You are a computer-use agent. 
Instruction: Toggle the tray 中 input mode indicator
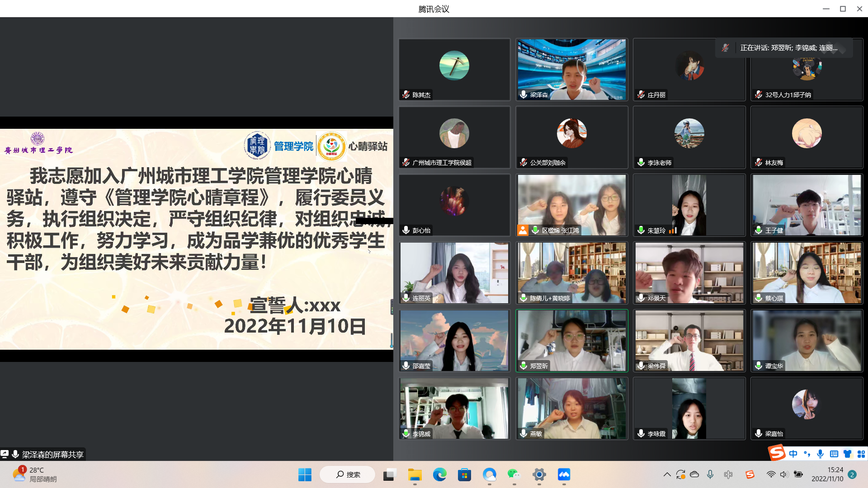(728, 474)
